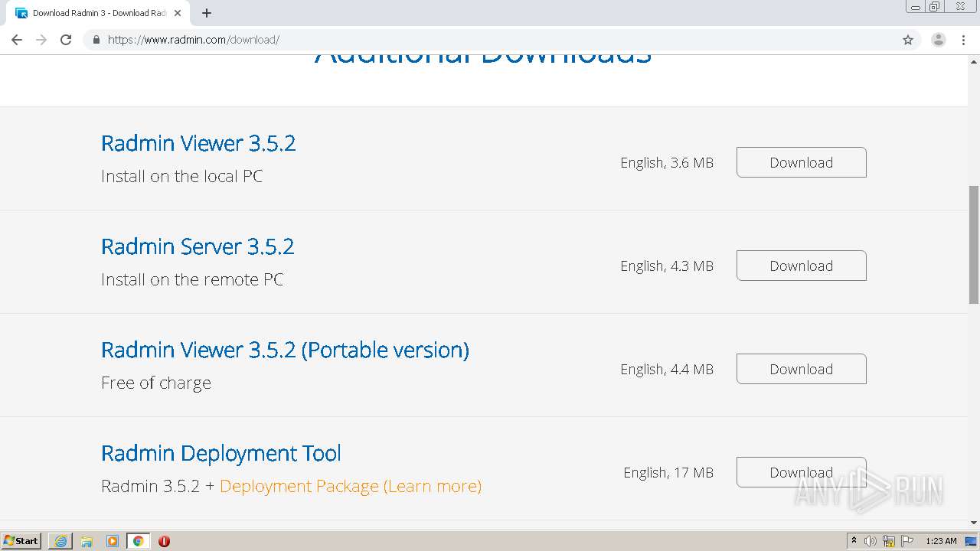Click the page vertical scrollbar thumb
This screenshot has height=551, width=980.
pos(974,244)
